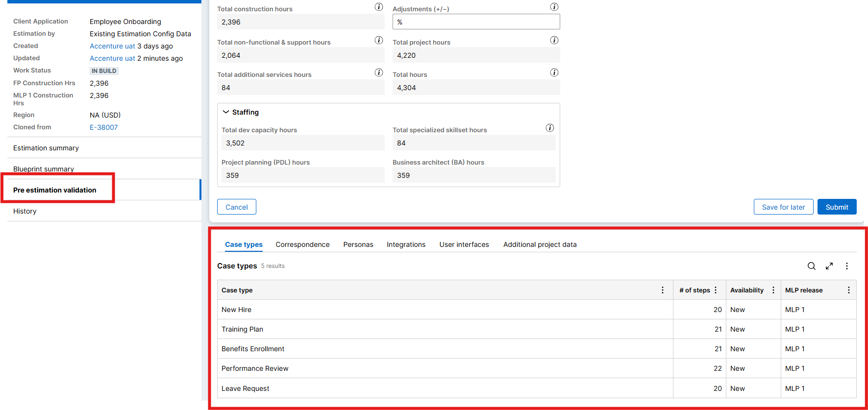This screenshot has width=868, height=410.
Task: Open Case types table more-options menu
Action: click(847, 266)
